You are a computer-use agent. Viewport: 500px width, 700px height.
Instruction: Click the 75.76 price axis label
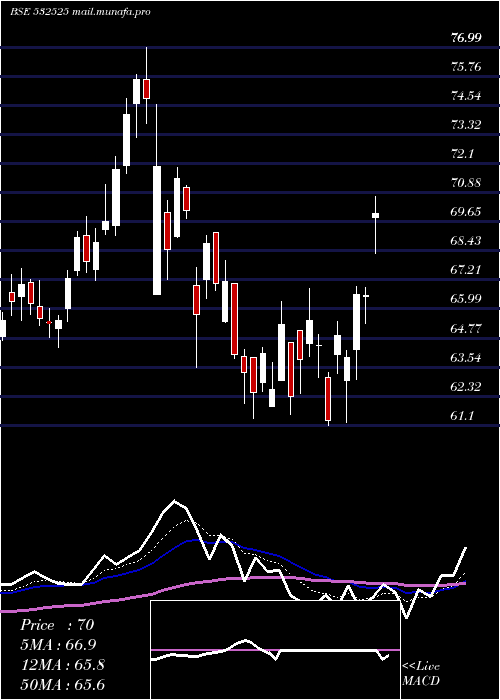coord(466,67)
